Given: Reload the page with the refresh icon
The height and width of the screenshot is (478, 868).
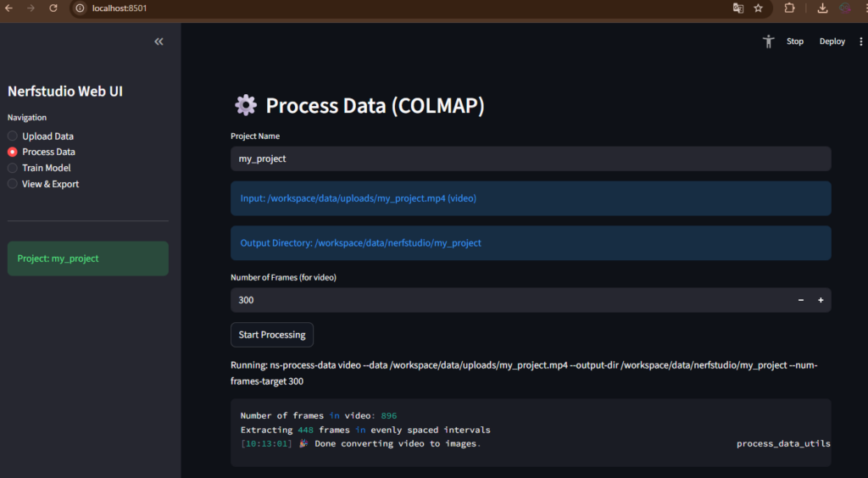Looking at the screenshot, I should [53, 8].
